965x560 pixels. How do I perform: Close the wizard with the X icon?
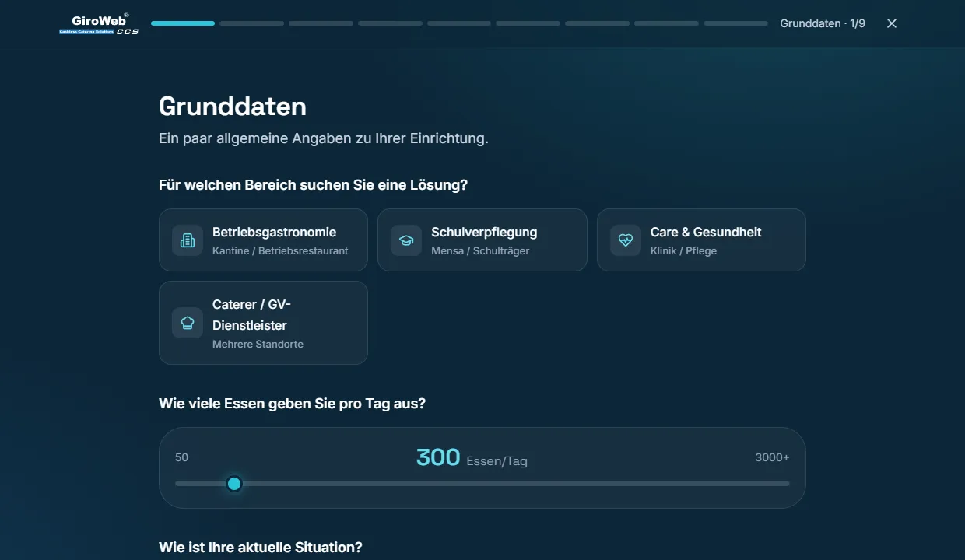click(892, 23)
